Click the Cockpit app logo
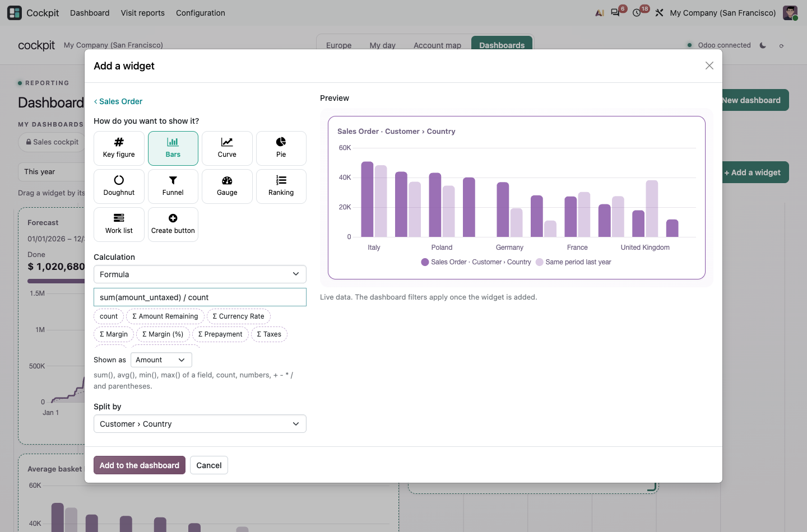The image size is (807, 532). point(15,13)
